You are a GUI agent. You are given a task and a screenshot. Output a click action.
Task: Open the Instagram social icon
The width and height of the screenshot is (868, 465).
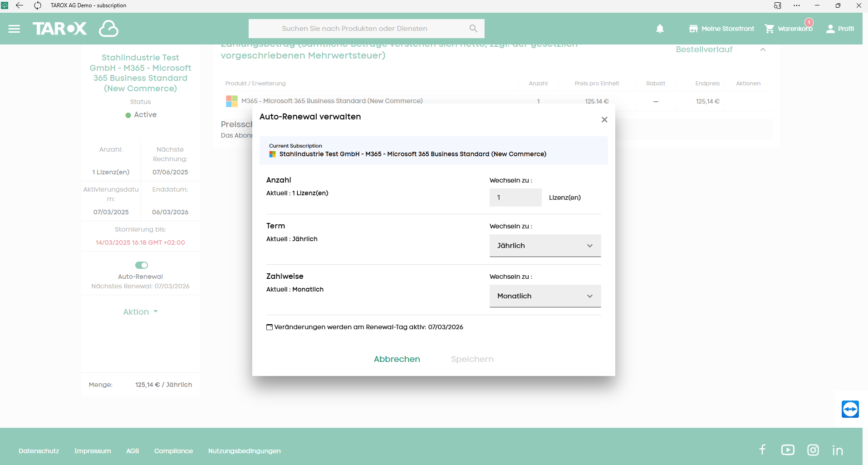[813, 450]
